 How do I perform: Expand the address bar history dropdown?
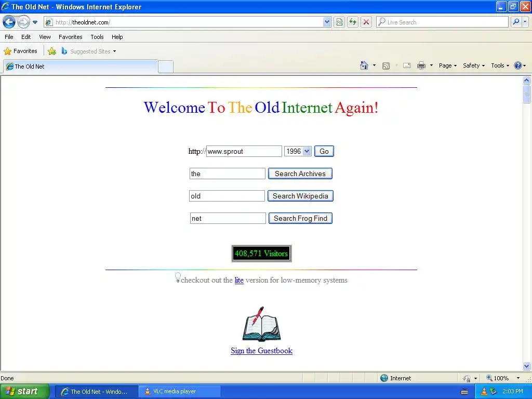click(327, 22)
